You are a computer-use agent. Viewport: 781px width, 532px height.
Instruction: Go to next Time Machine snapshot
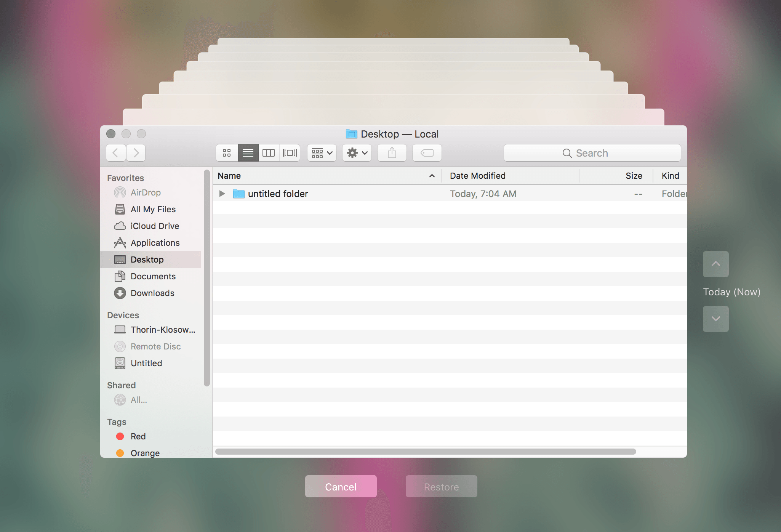click(x=715, y=319)
